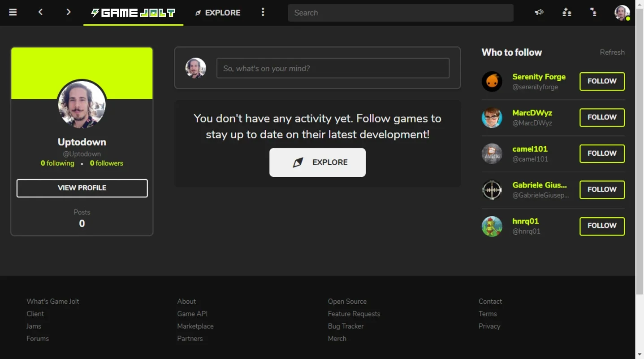Open MarcDWyz profile name
This screenshot has height=359, width=644.
tap(532, 113)
